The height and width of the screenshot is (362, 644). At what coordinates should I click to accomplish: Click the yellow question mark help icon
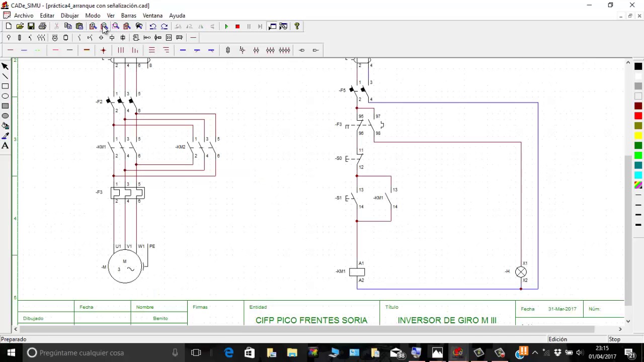coord(297,26)
